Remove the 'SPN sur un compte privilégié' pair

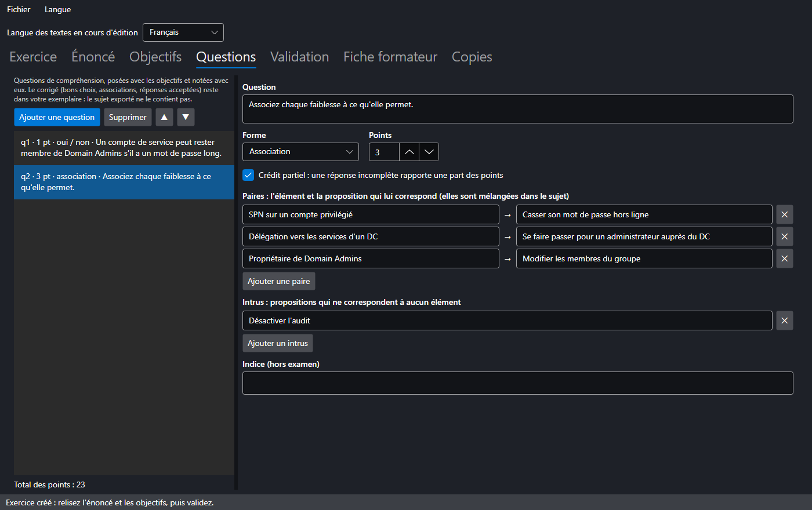784,214
